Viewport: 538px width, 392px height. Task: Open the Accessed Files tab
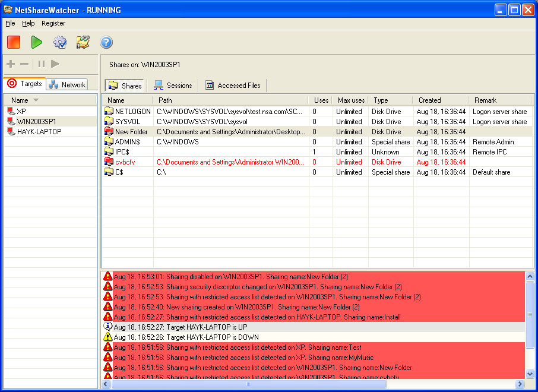coord(233,86)
